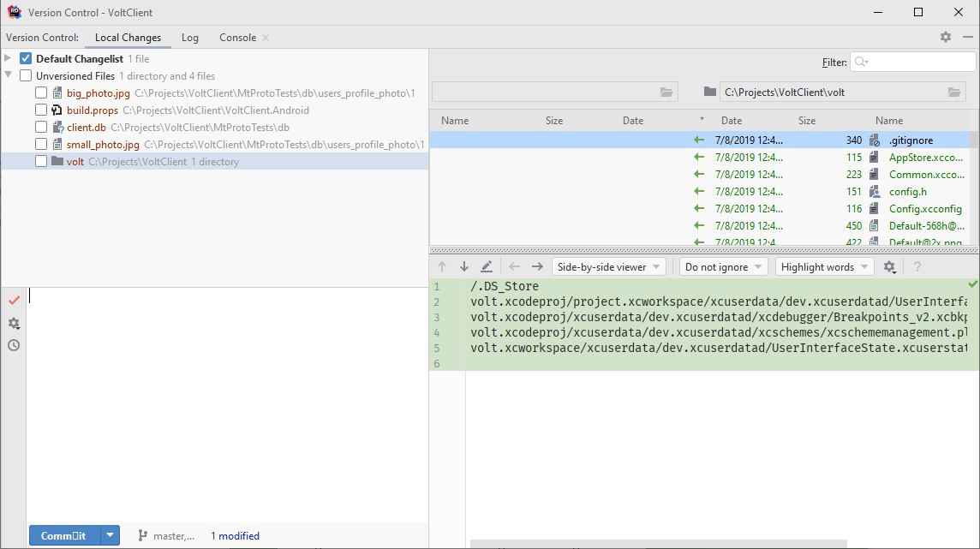The width and height of the screenshot is (980, 549).
Task: Open the Highlight words dropdown
Action: tap(824, 267)
